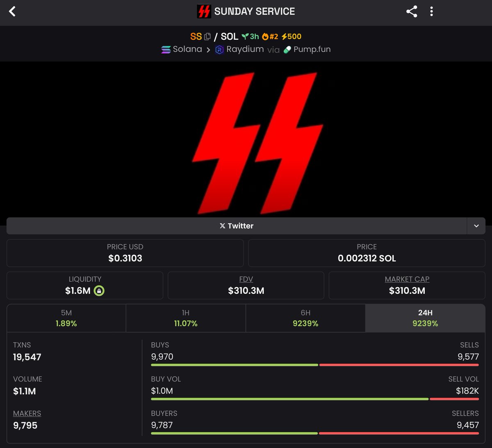The image size is (492, 448).
Task: Click the SOL quote symbol text
Action: 230,37
